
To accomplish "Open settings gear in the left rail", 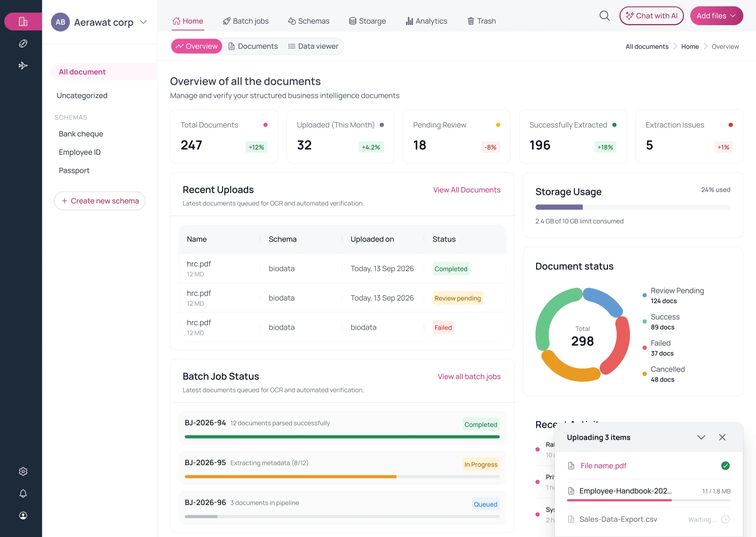I will [23, 472].
